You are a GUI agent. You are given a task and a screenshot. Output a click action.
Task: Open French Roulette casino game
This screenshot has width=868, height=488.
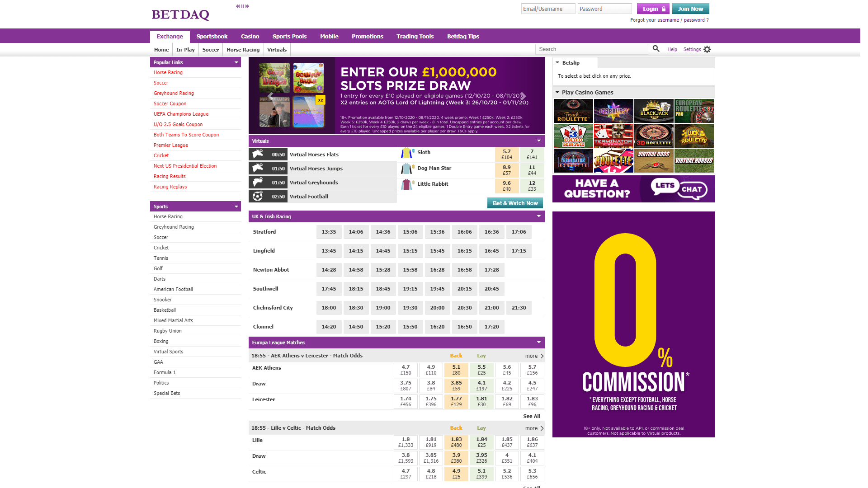[573, 111]
